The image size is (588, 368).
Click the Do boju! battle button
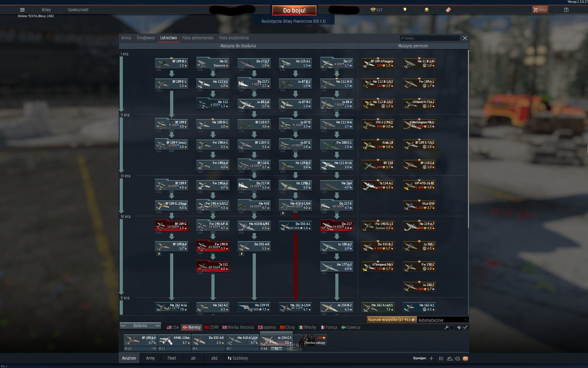point(294,10)
